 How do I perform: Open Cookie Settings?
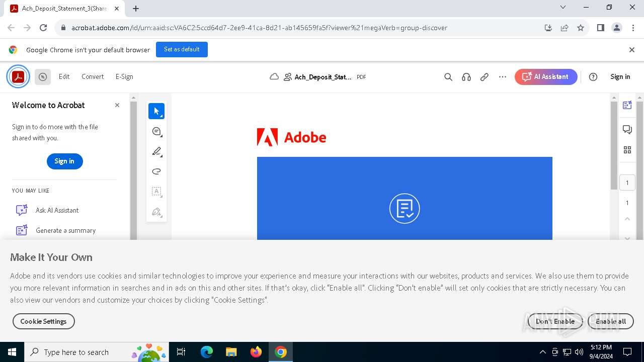pos(44,321)
